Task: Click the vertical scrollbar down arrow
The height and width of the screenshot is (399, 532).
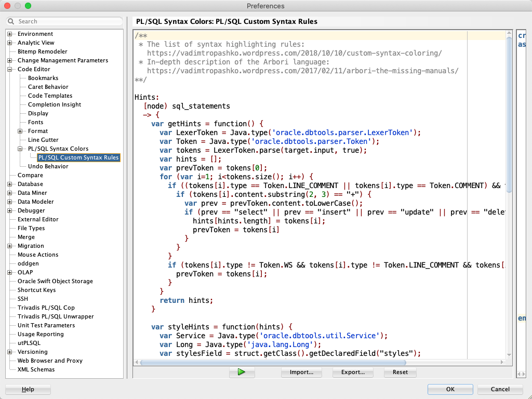Action: click(x=509, y=355)
